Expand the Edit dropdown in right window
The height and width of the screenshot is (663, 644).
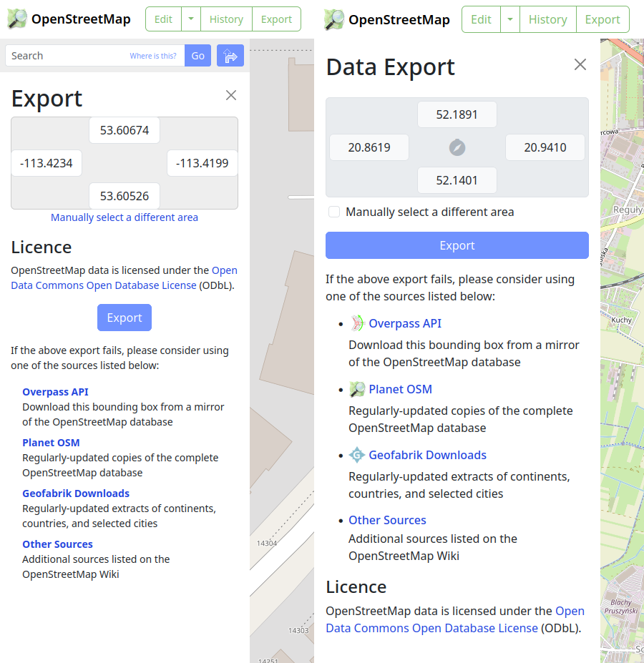pyautogui.click(x=510, y=19)
